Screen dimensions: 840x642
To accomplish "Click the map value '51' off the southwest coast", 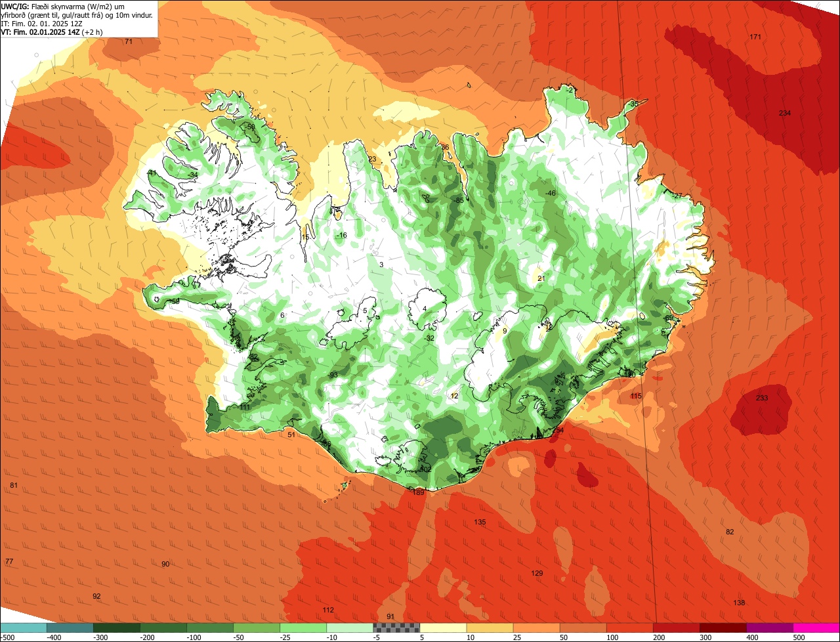I will point(292,435).
